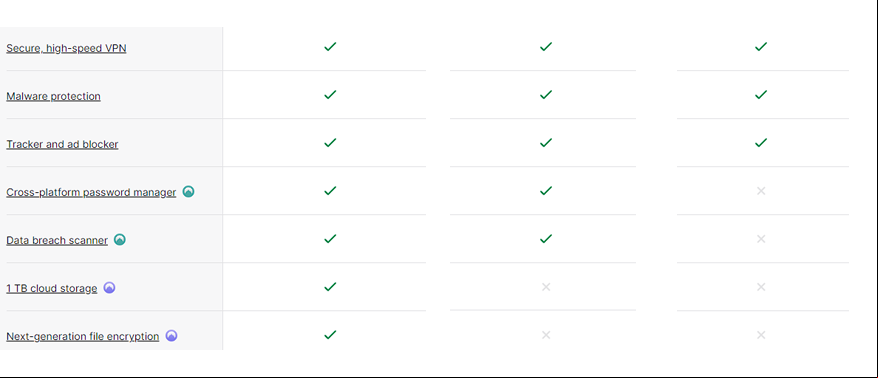Follow the Next-generation file encryption link
The height and width of the screenshot is (378, 878).
tap(82, 337)
